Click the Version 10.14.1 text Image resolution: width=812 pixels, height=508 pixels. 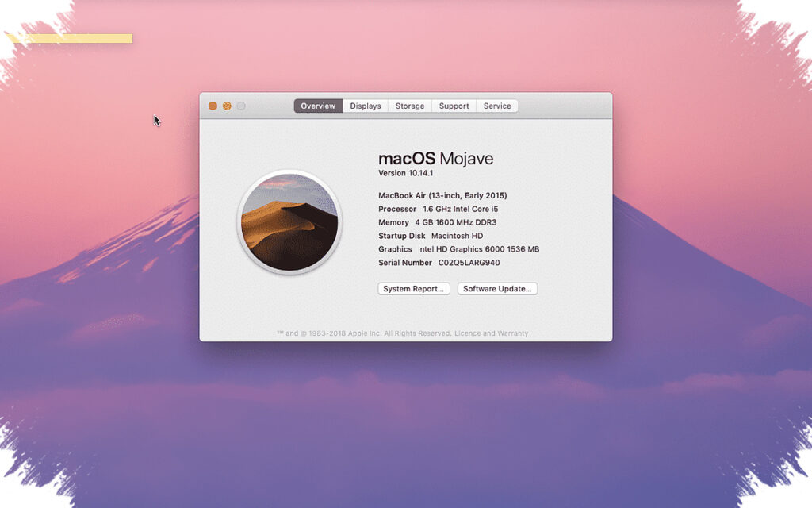[x=405, y=173]
